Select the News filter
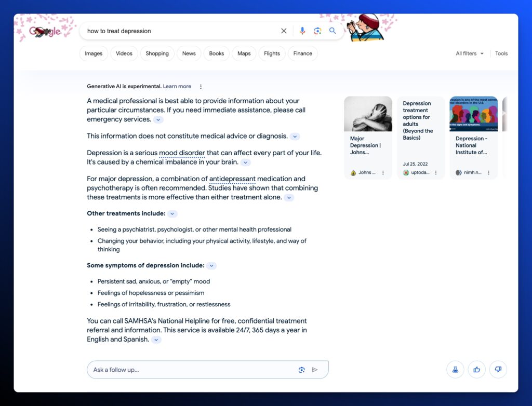The width and height of the screenshot is (532, 406). tap(189, 53)
